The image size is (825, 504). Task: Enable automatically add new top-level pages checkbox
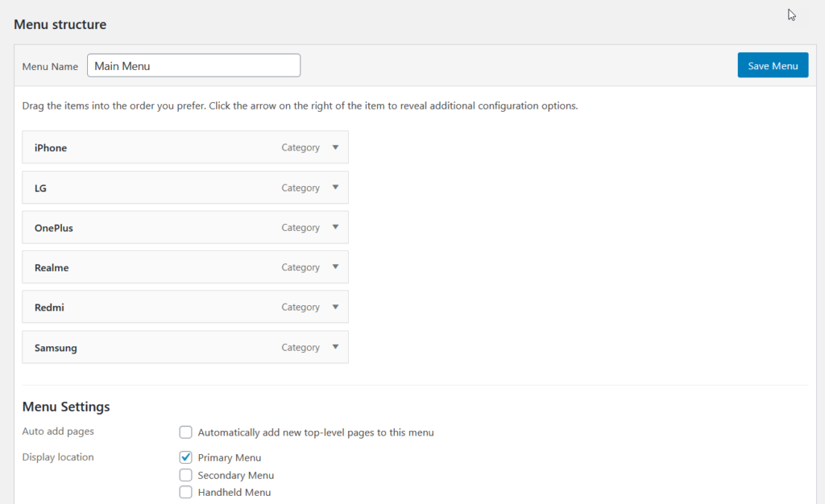click(186, 432)
